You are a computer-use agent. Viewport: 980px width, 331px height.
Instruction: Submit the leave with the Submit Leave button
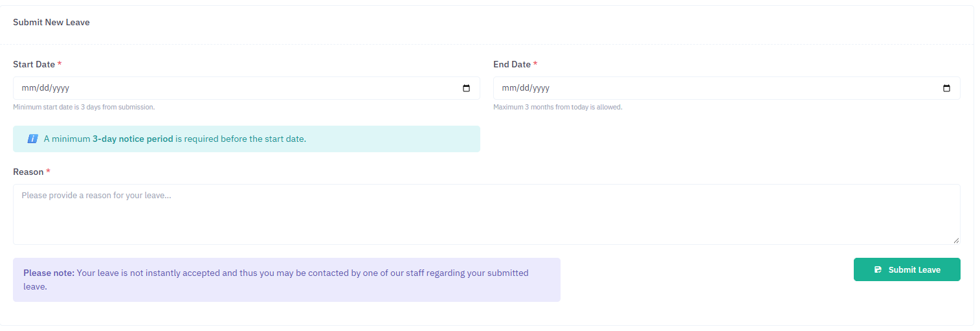(x=907, y=269)
